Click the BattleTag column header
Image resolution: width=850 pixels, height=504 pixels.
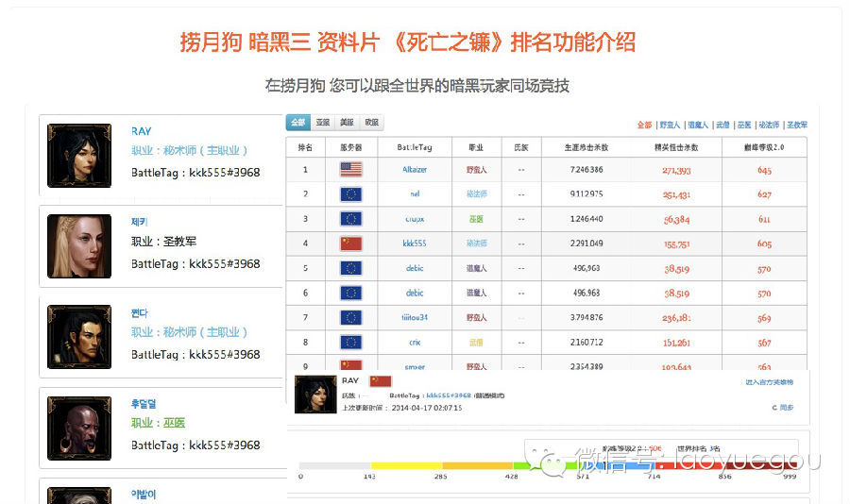[415, 147]
